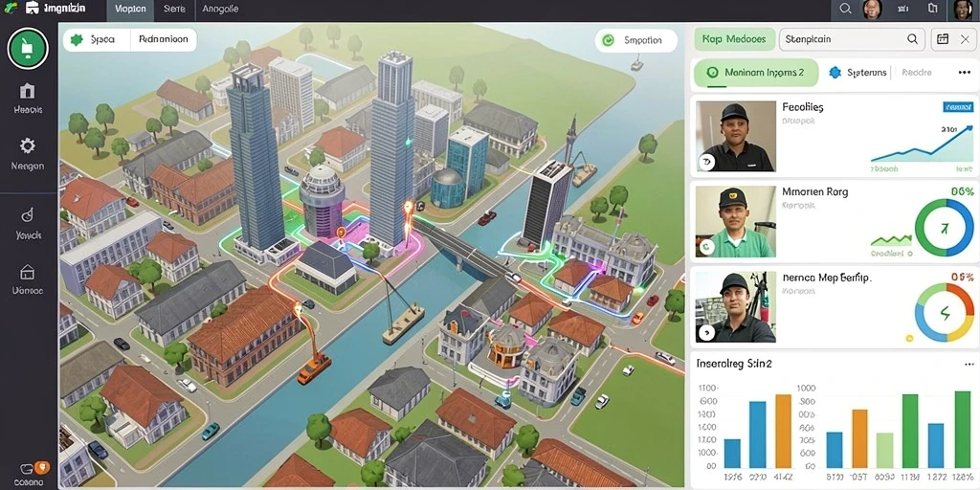Open the Nengon gear settings icon
Screen dimensions: 980x490
point(28,146)
